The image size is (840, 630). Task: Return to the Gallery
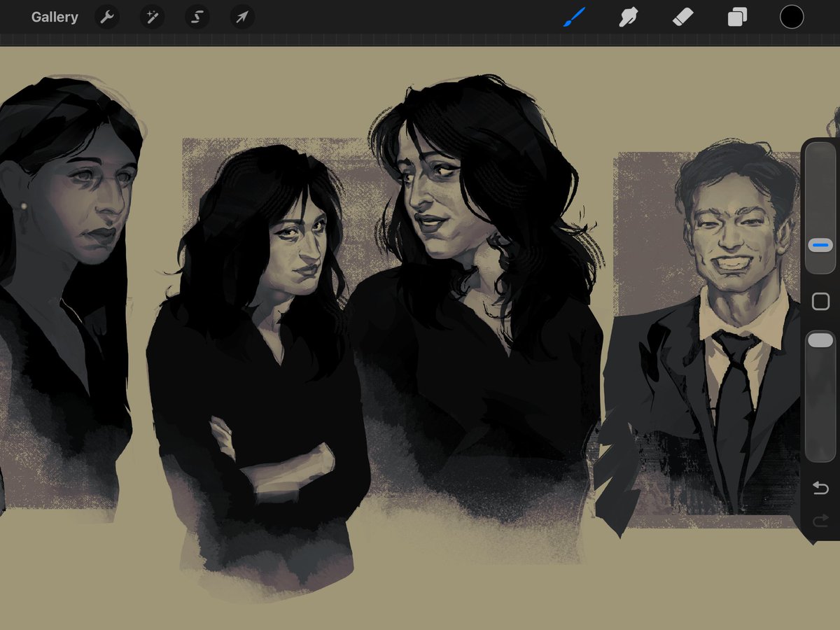click(55, 17)
